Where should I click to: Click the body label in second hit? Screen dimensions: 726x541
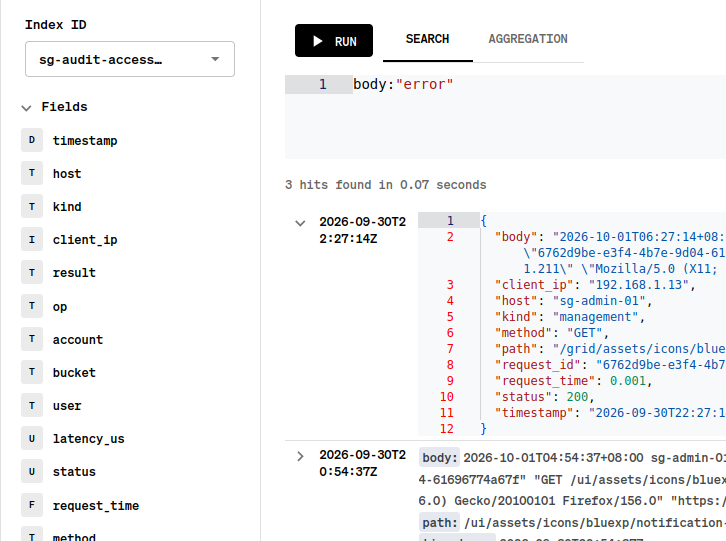pyautogui.click(x=439, y=458)
